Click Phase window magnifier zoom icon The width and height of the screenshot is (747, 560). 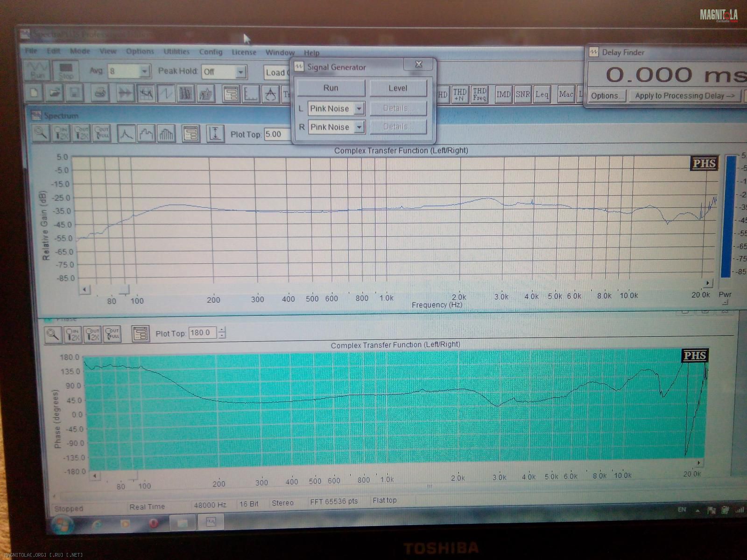tap(53, 334)
